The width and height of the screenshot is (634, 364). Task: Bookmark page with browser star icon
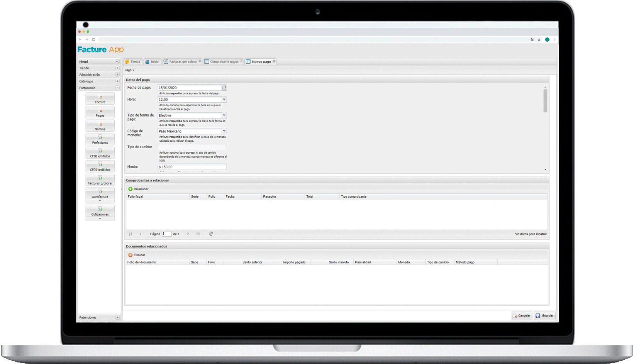[539, 40]
